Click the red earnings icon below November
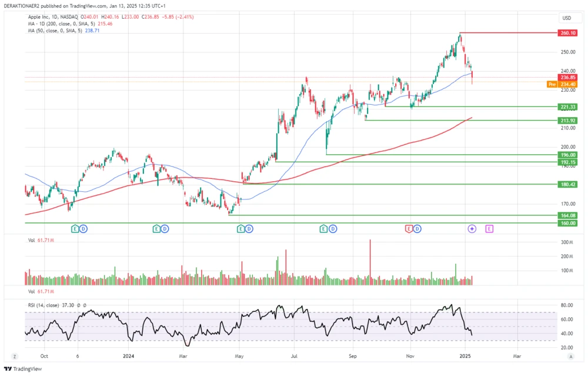 coord(409,228)
